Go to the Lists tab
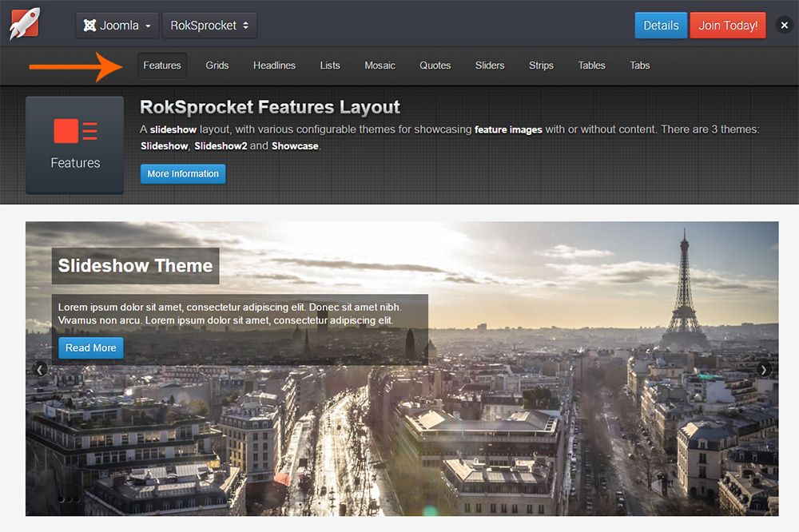The image size is (799, 532). (330, 66)
